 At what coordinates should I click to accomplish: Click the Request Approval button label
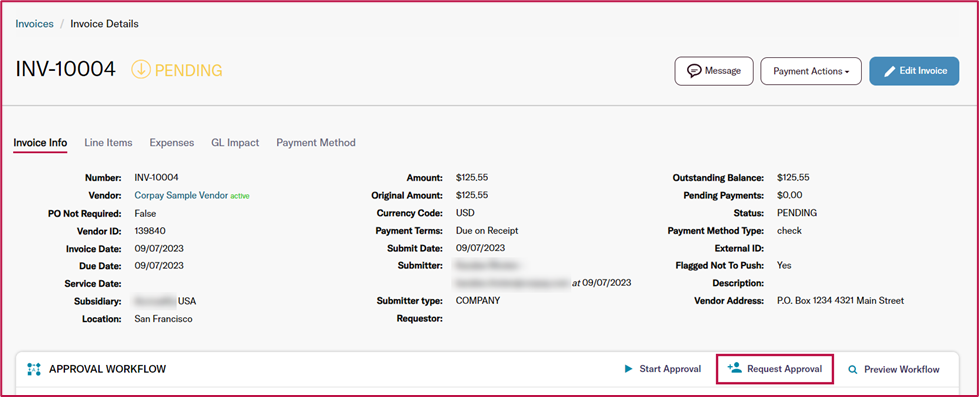click(x=784, y=369)
